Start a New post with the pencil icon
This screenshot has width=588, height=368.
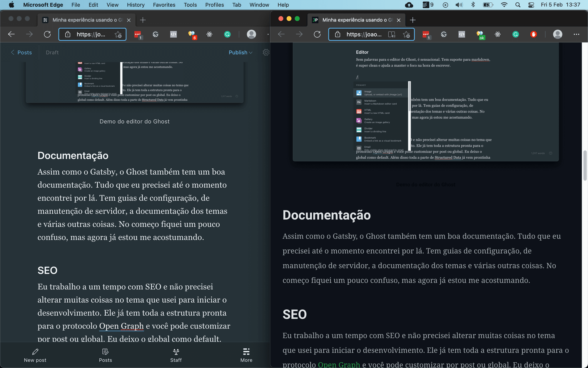click(x=35, y=355)
